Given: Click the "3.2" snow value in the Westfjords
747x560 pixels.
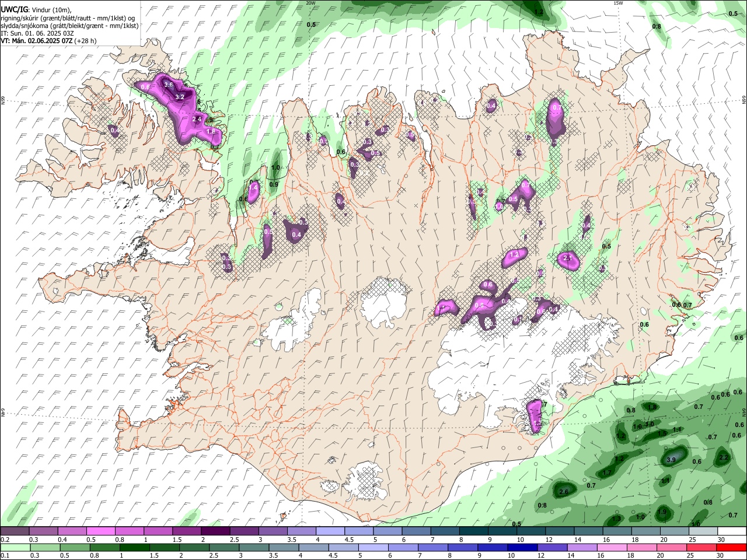Looking at the screenshot, I should [x=180, y=97].
